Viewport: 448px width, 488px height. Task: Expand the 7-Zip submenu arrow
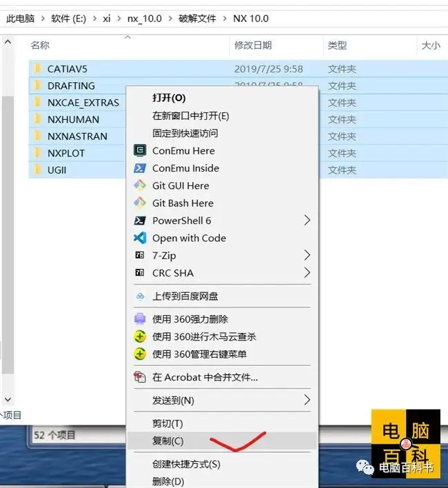coord(307,255)
